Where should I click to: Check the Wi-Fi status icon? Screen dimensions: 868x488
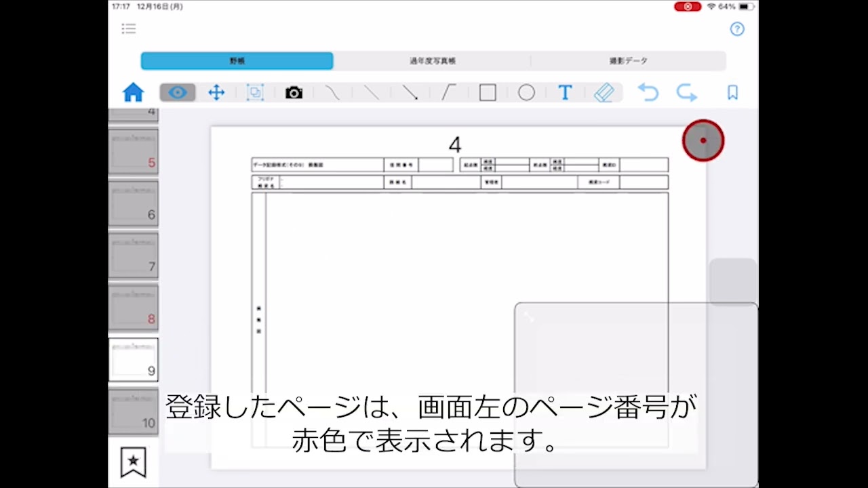(711, 6)
